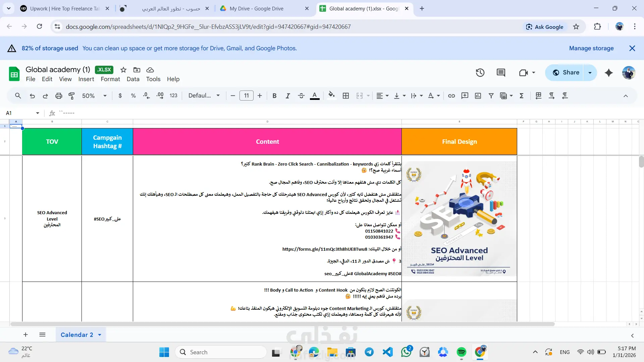This screenshot has height=362, width=644.
Task: Open the fill color paint bucket
Action: click(x=331, y=96)
